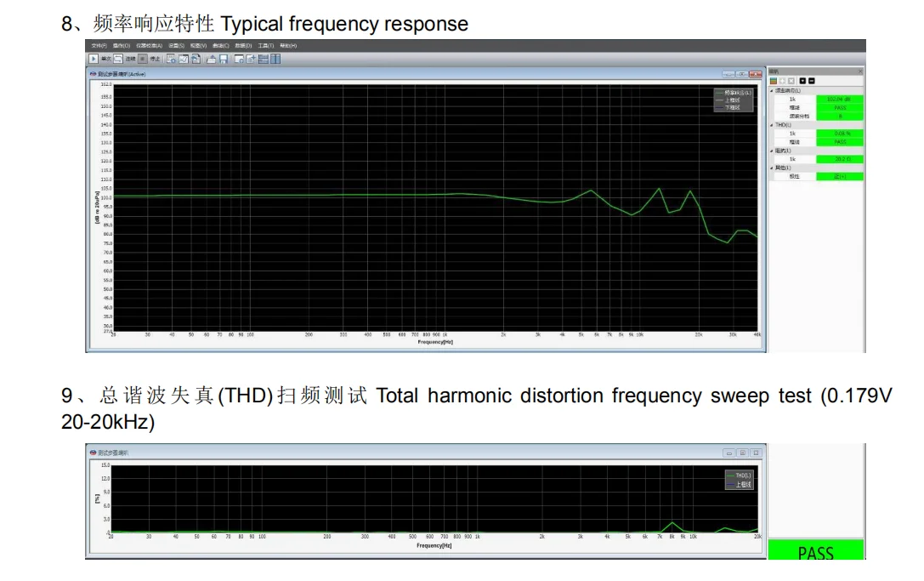924x581 pixels.
Task: Click the colored grid icon in results panel
Action: (774, 81)
